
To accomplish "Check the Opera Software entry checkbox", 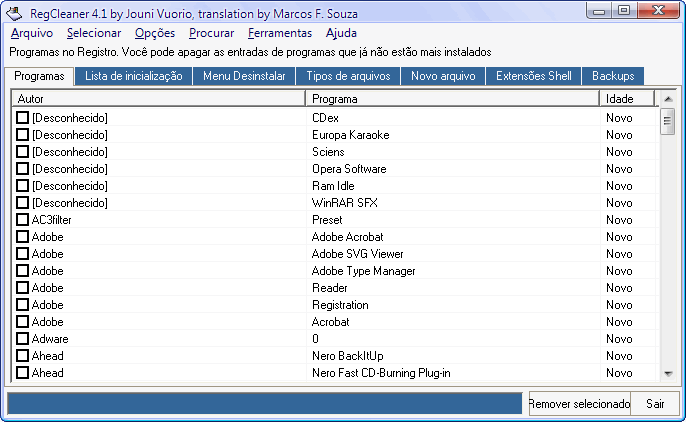I will point(22,169).
